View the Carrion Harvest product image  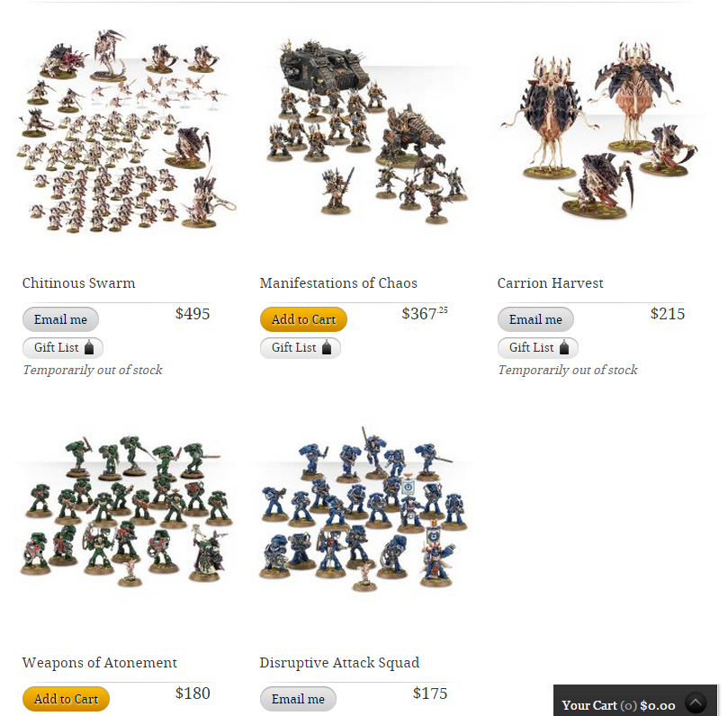click(599, 130)
